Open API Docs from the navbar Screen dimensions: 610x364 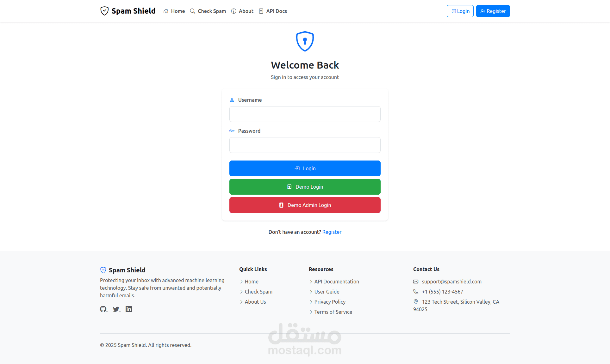273,11
